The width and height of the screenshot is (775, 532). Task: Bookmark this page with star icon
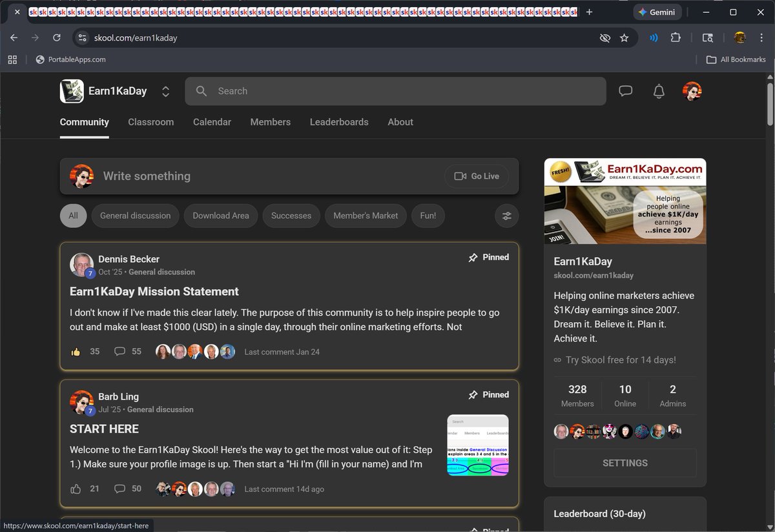pos(624,38)
